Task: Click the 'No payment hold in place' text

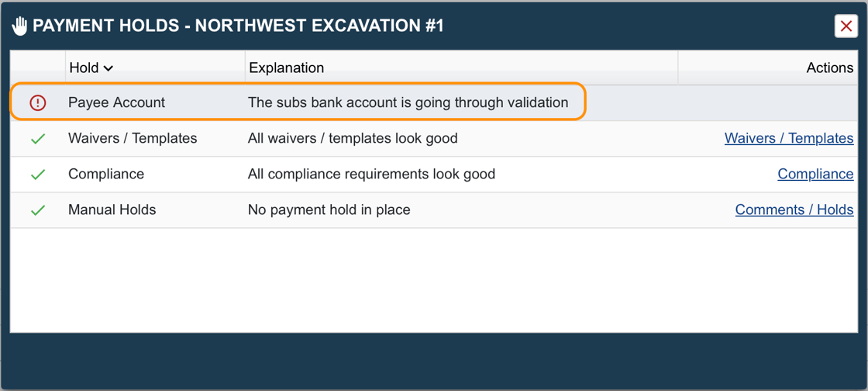Action: 329,209
